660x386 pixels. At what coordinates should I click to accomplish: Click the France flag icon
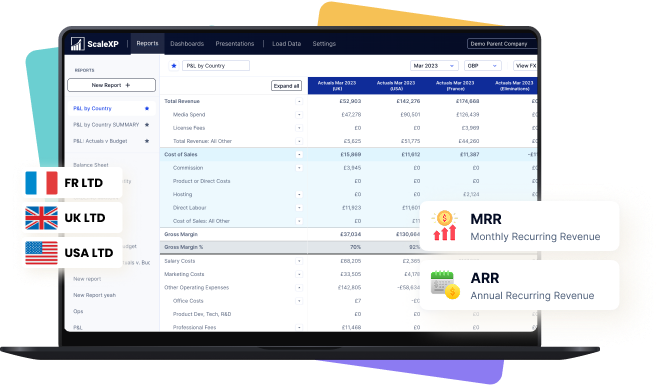coord(41,183)
